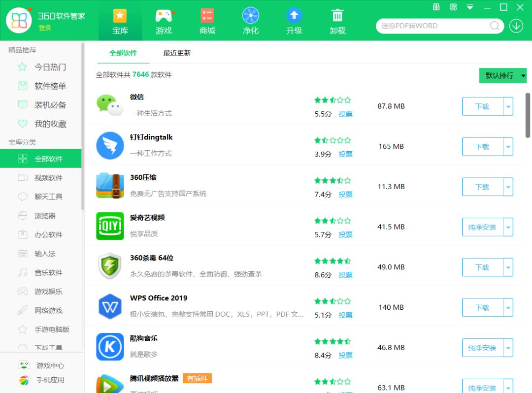Open the 商城 store icon

coord(207,21)
